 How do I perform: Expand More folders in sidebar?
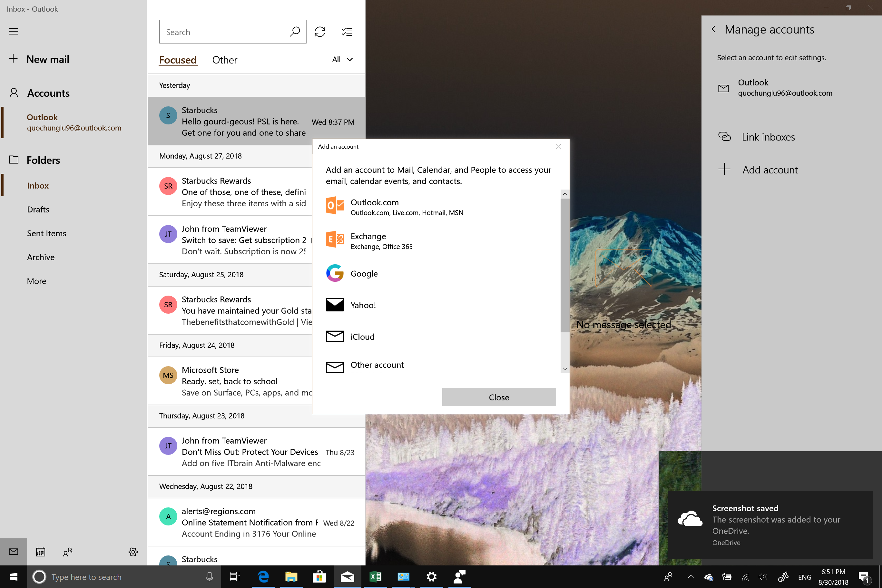(36, 281)
